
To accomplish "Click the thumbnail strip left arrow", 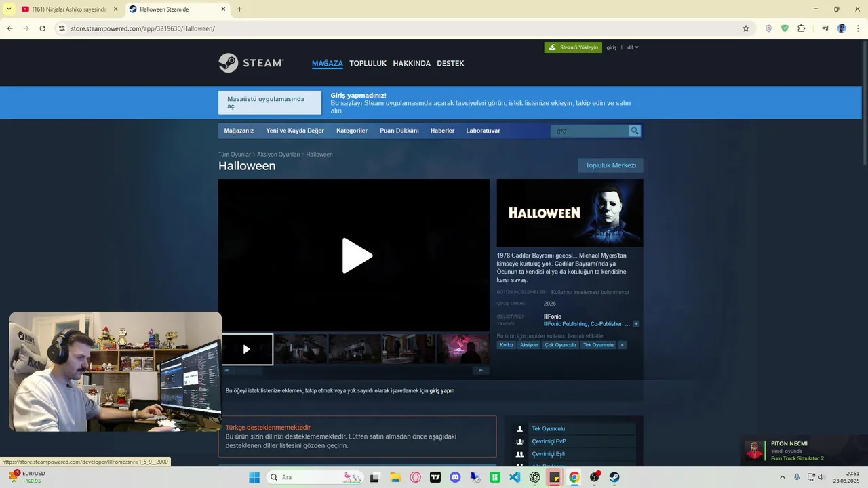I will tap(226, 370).
